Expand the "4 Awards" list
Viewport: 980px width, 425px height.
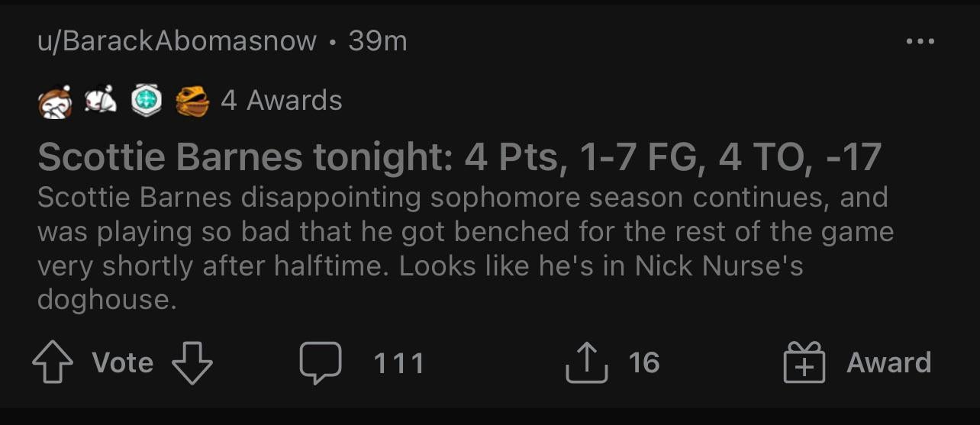click(x=281, y=101)
